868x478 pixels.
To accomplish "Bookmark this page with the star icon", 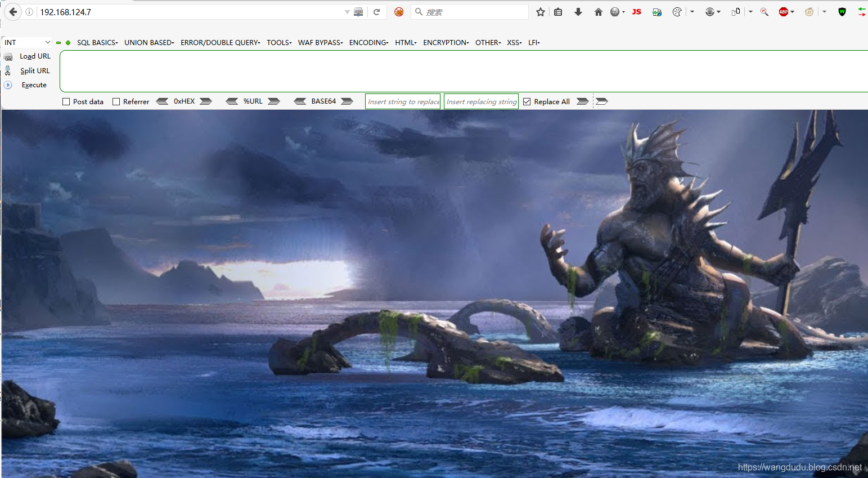I will [x=541, y=12].
